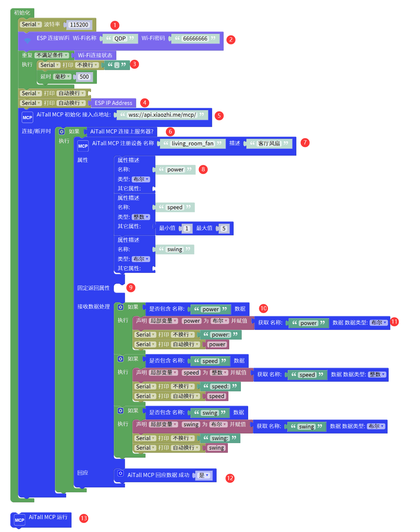Open the '不换行' dropdown in the WiFi wait loop
Image resolution: width=420 pixels, height=532 pixels.
tap(87, 65)
